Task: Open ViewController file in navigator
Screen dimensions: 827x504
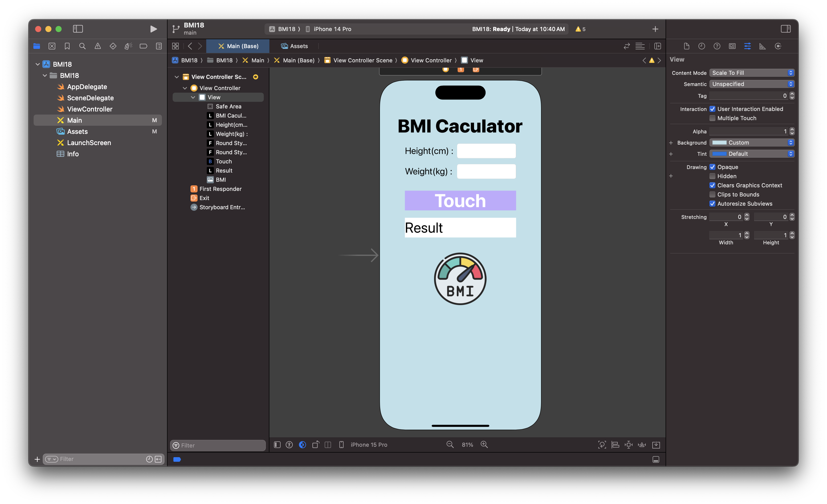Action: click(x=89, y=109)
